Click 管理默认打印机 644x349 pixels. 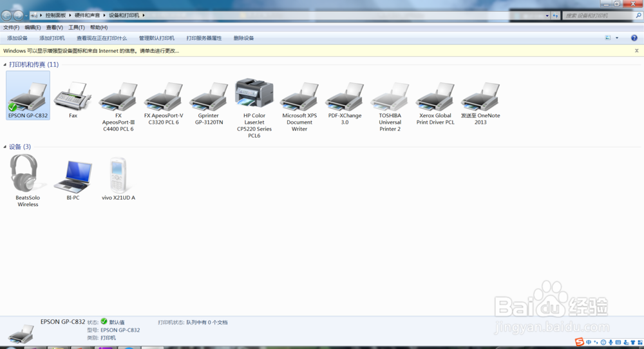coord(156,38)
